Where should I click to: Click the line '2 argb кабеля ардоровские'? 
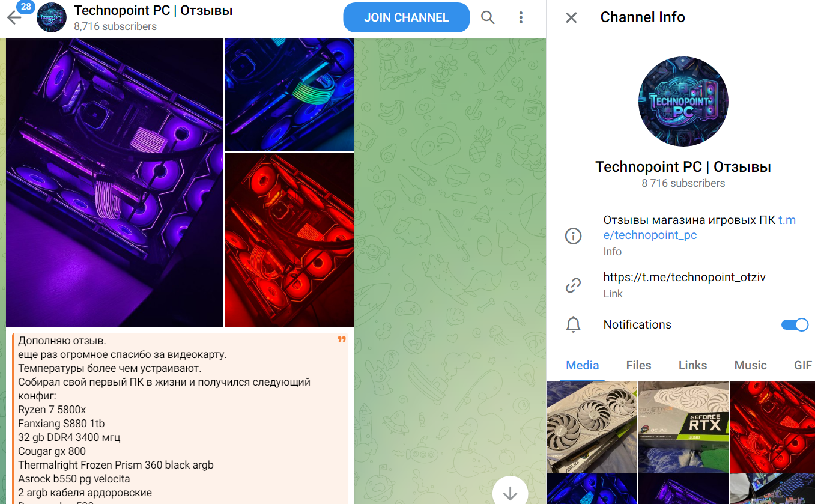click(85, 493)
